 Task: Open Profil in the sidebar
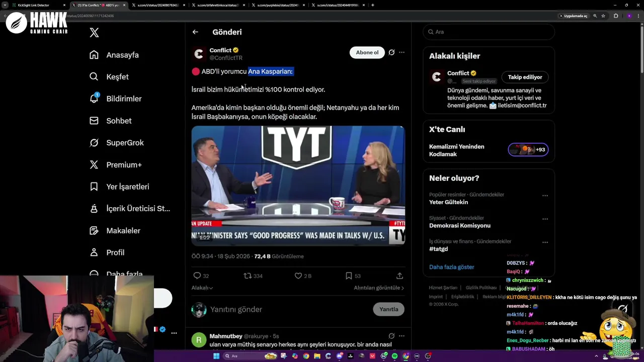[107, 252]
